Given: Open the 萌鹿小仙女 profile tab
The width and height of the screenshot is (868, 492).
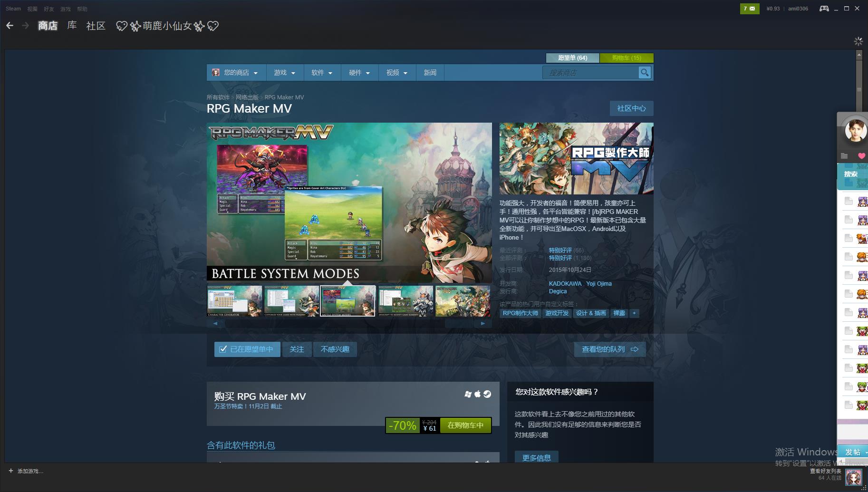Looking at the screenshot, I should pos(167,26).
